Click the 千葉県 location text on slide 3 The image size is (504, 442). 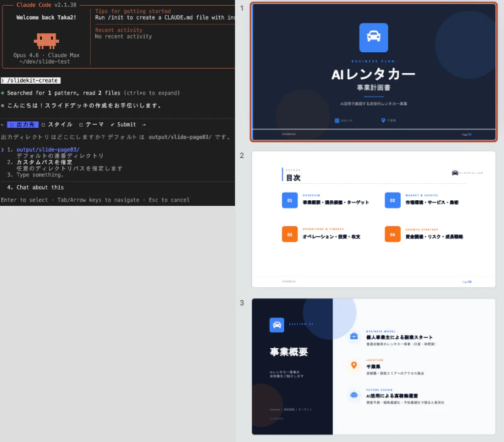click(373, 367)
